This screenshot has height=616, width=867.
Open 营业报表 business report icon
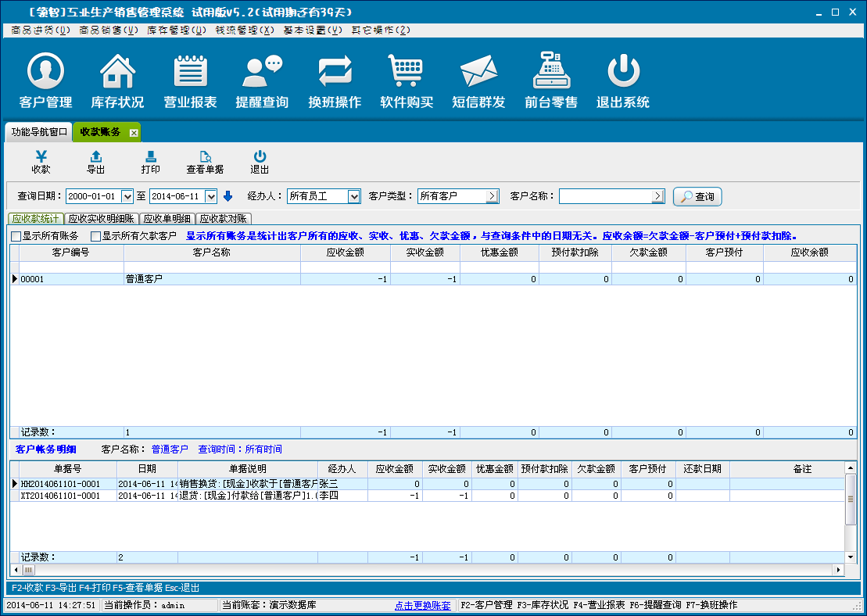click(x=190, y=73)
